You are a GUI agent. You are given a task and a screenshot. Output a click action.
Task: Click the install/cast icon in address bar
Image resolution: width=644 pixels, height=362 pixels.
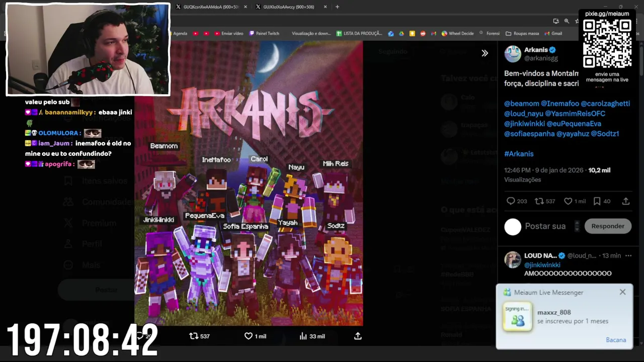click(556, 21)
